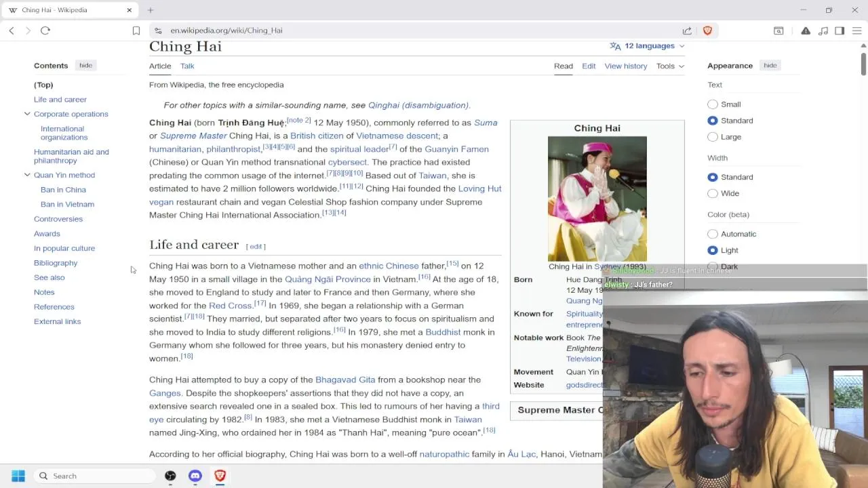The width and height of the screenshot is (868, 488).
Task: Open OBS app in taskbar
Action: (x=170, y=476)
